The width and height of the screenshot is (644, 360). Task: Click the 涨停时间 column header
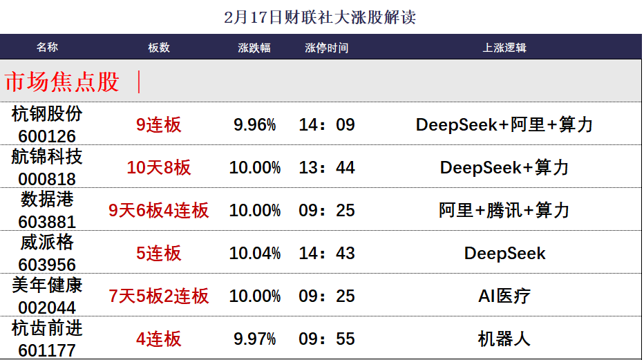coord(327,48)
